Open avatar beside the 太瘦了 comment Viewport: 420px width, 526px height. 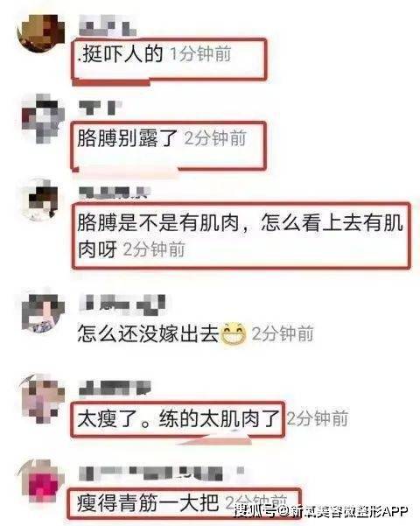click(x=42, y=399)
